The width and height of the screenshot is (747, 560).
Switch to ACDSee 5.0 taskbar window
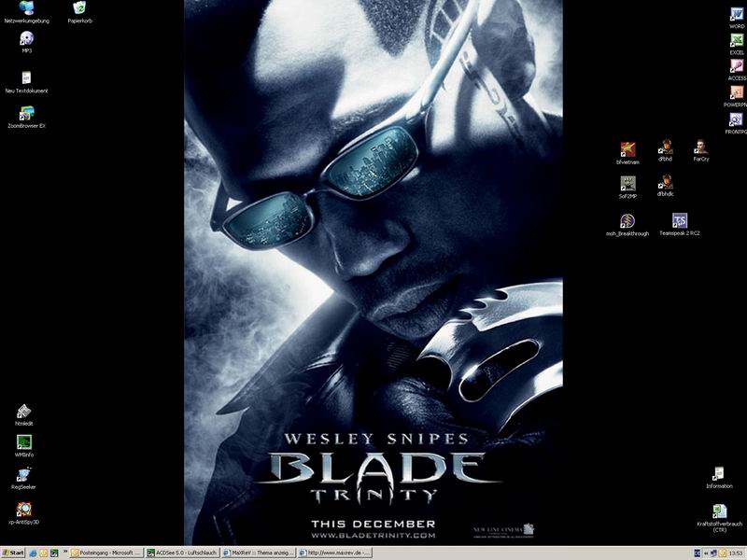coord(181,553)
